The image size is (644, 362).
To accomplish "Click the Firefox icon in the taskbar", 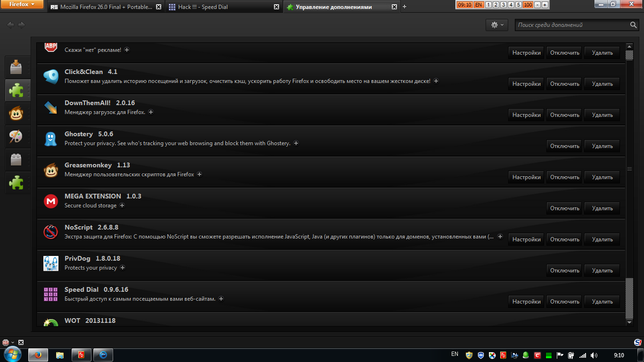I will [x=38, y=355].
